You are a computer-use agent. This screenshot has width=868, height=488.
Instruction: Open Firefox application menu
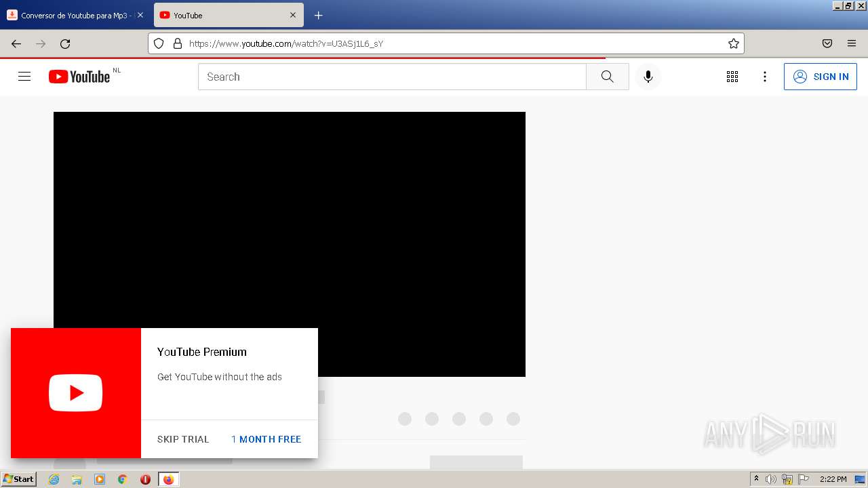[852, 43]
